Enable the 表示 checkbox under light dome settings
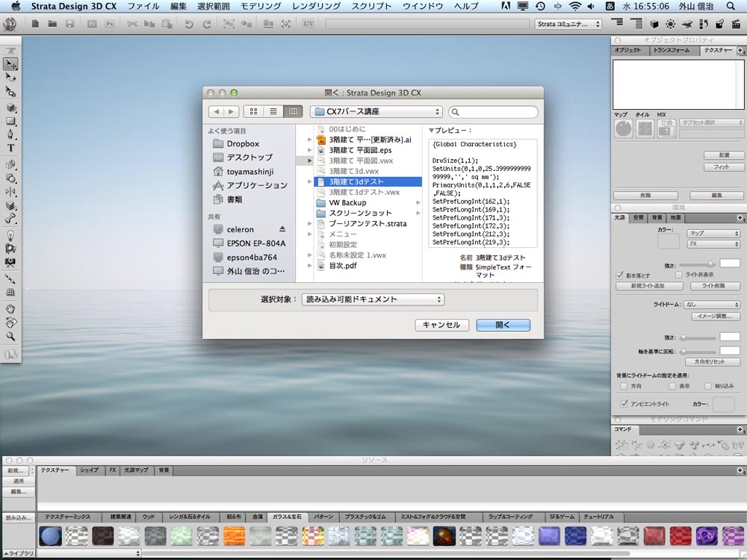The width and height of the screenshot is (747, 560). point(672,386)
